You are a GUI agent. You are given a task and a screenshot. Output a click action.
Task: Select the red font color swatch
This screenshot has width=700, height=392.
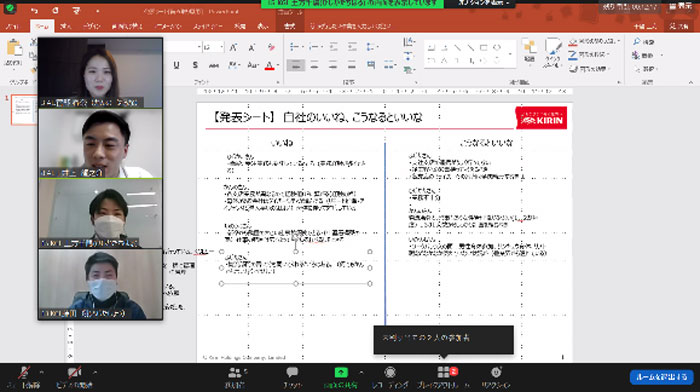270,66
